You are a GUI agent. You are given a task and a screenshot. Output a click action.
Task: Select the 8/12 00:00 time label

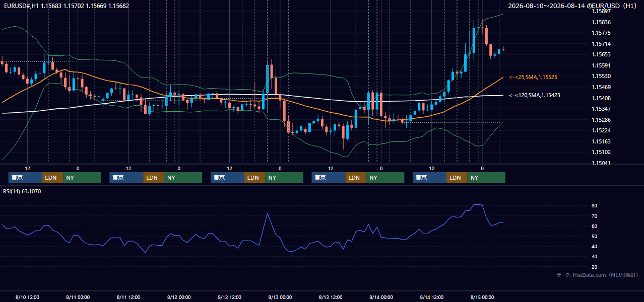179,297
